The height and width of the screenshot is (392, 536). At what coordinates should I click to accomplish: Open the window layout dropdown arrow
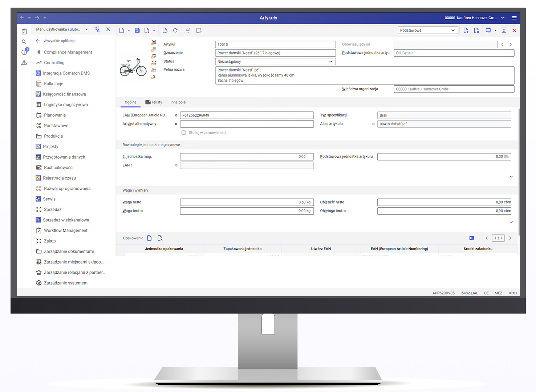click(x=495, y=30)
